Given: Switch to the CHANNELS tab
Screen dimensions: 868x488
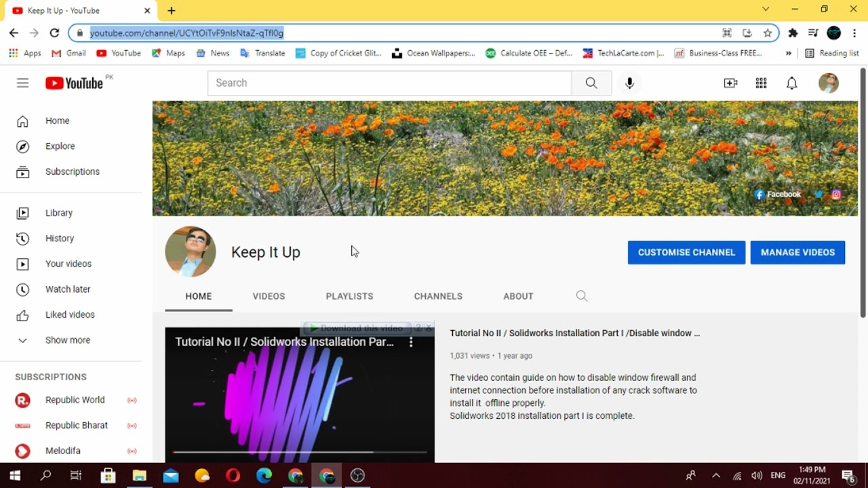Looking at the screenshot, I should tap(438, 296).
